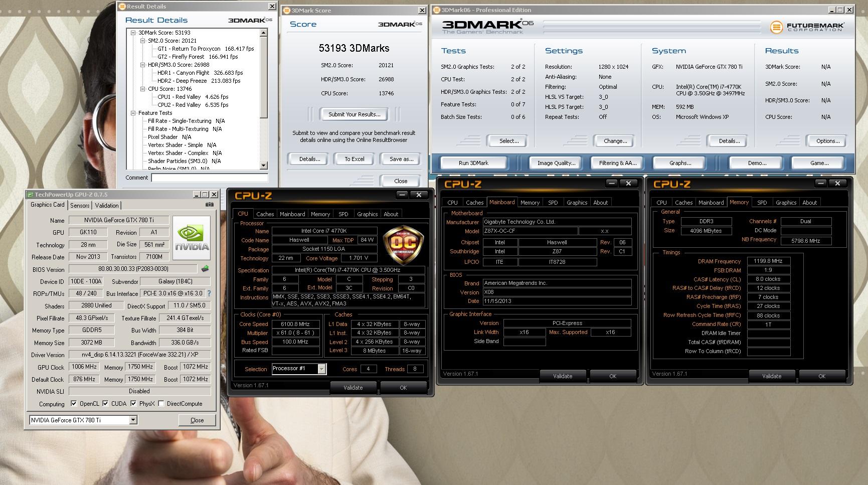
Task: Open the About tab in CPU-Z CPU window
Action: coord(391,214)
